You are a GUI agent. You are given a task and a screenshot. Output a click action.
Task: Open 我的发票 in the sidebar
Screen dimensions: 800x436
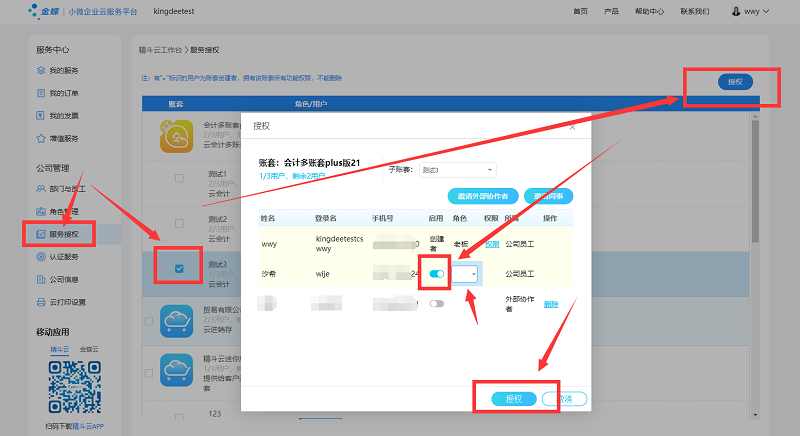(63, 116)
